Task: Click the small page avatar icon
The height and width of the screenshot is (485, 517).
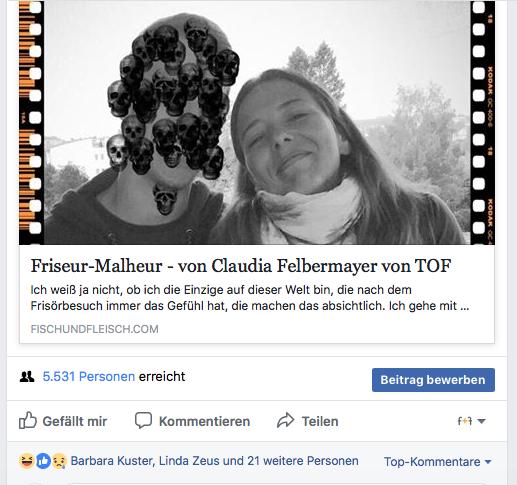Action: coord(465,421)
